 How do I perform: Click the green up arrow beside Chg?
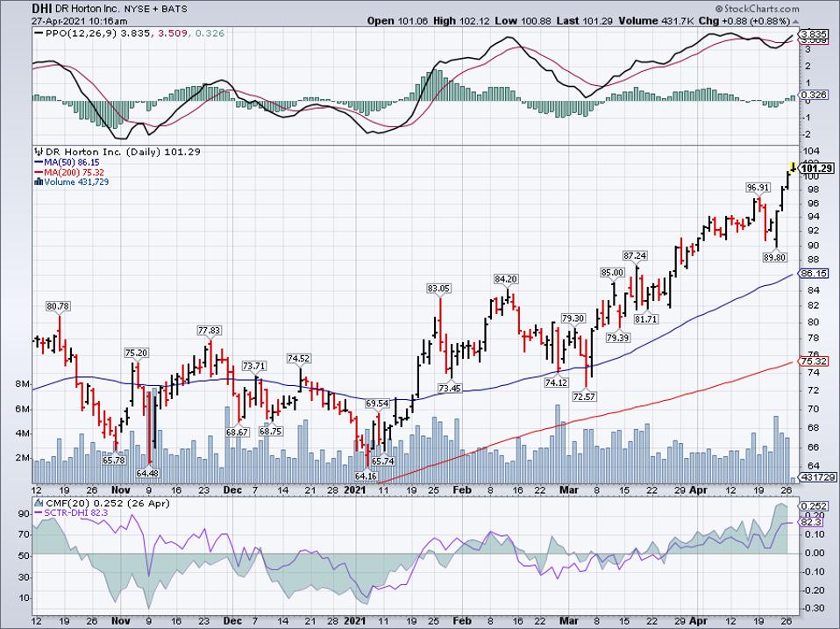point(795,21)
